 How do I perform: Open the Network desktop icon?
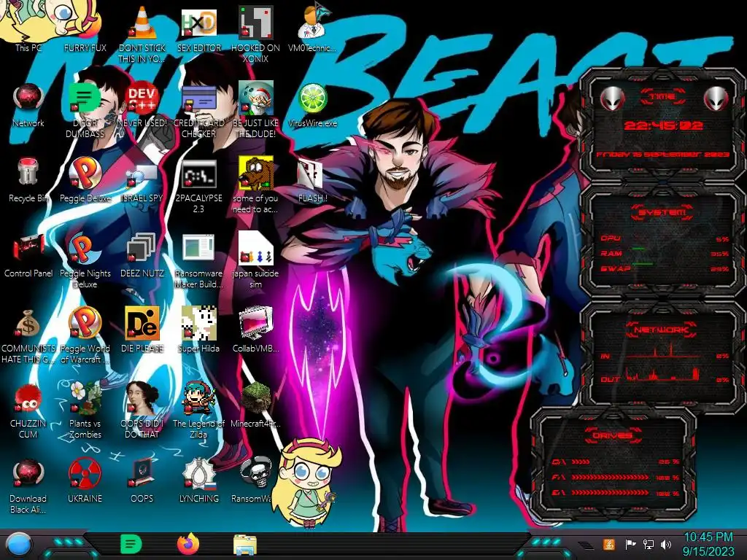tap(28, 98)
